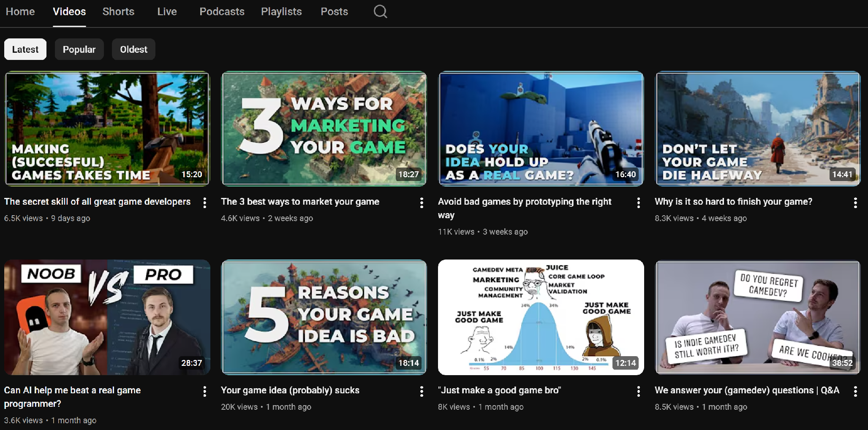Play the 'Noob vs Pro' thumbnail

(x=107, y=317)
